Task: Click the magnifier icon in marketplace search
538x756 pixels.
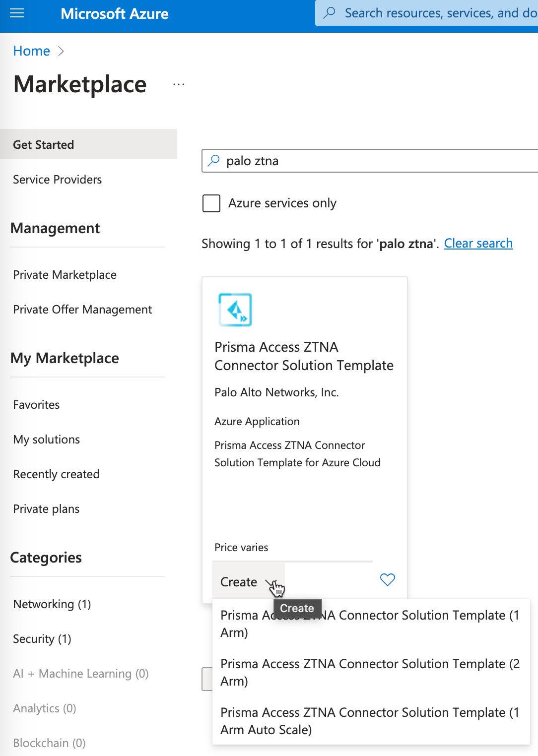Action: pos(214,161)
